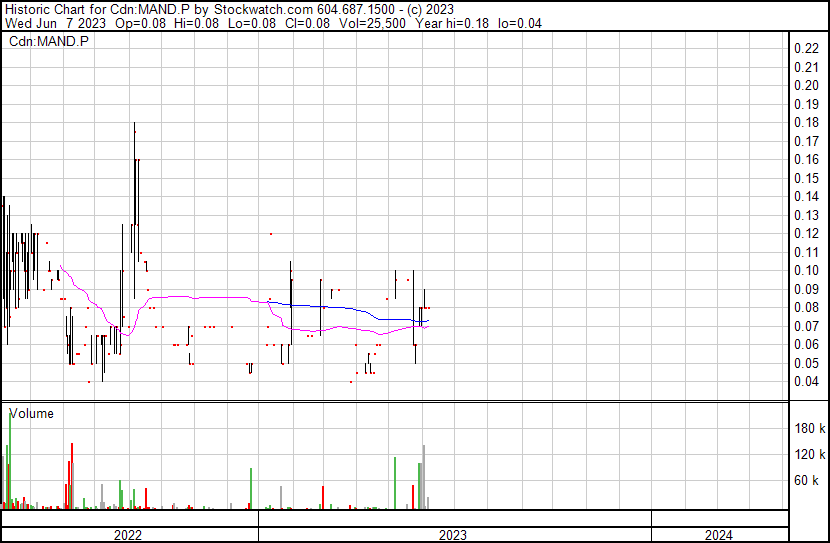Select the 0.18 price axis label
Viewport: 830px width, 543px height.
pos(805,123)
